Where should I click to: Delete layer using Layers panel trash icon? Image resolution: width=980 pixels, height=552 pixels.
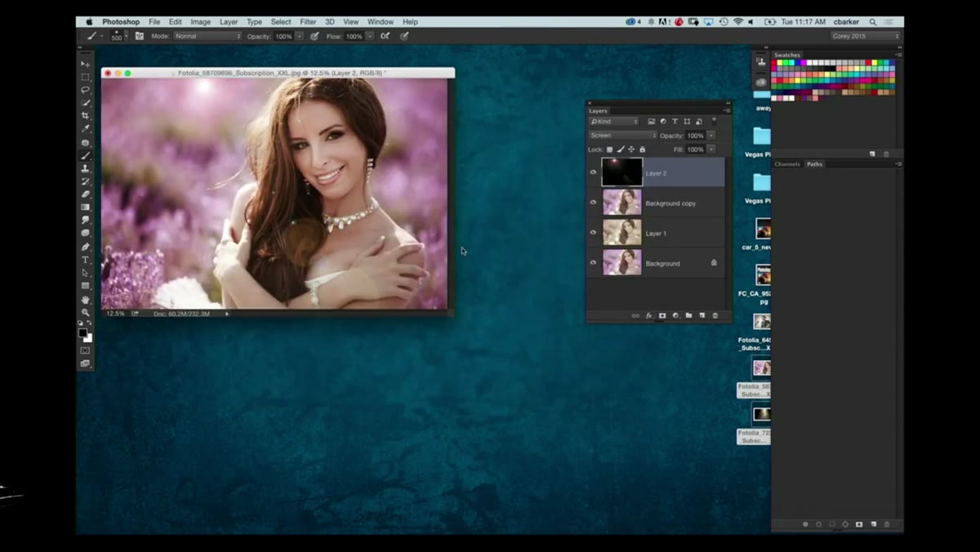click(x=715, y=315)
